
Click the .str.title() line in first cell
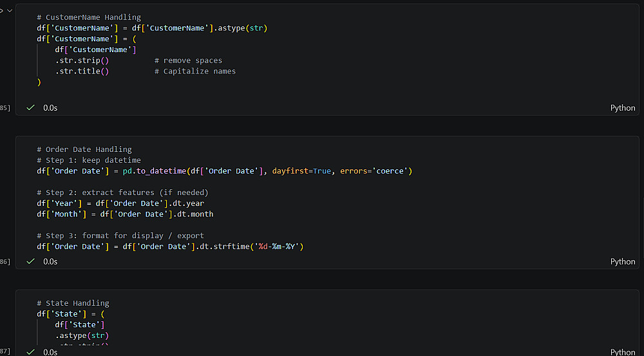pyautogui.click(x=82, y=71)
